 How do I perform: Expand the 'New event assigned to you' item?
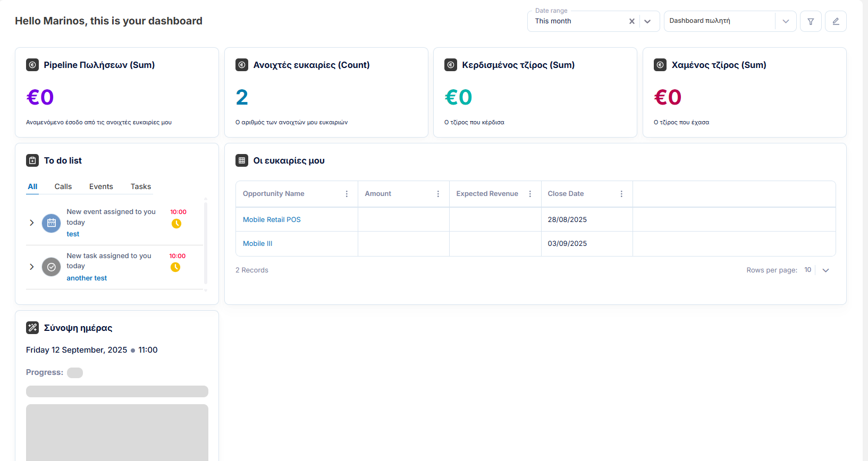pyautogui.click(x=32, y=223)
